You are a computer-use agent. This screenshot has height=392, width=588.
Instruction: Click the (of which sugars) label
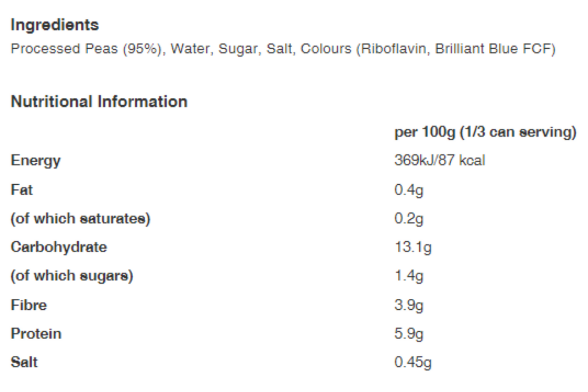[72, 276]
